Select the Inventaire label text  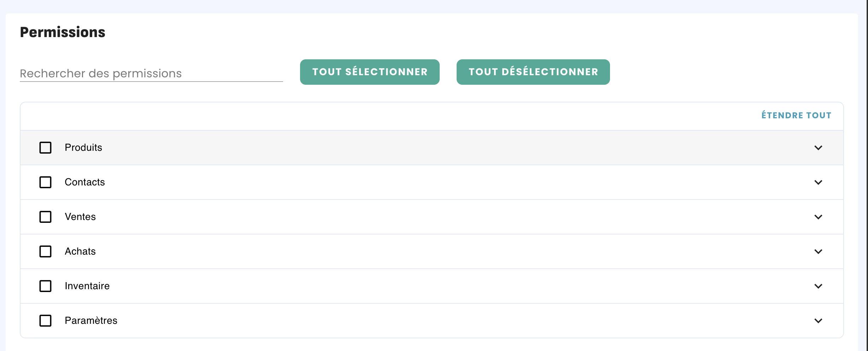[87, 286]
